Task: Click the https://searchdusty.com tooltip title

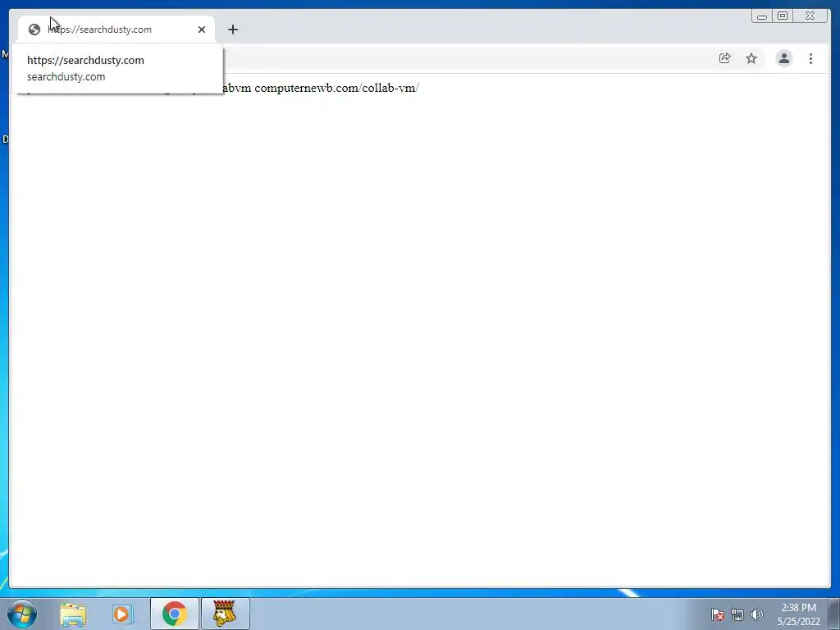Action: click(x=85, y=60)
